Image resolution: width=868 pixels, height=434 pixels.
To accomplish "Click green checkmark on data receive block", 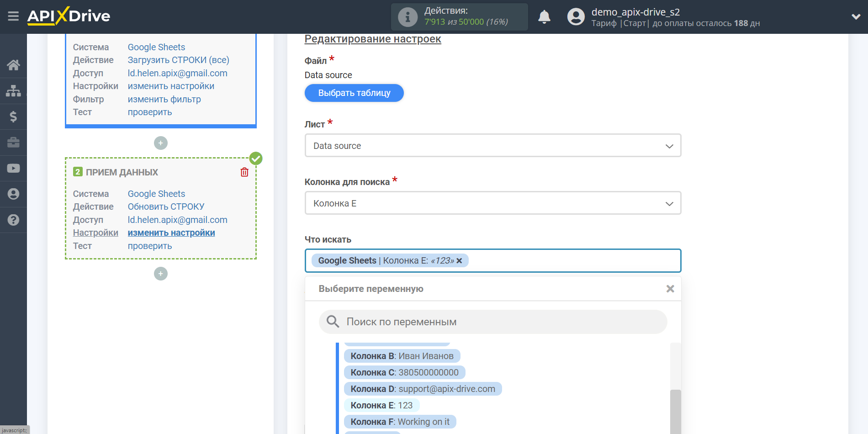I will pyautogui.click(x=256, y=159).
